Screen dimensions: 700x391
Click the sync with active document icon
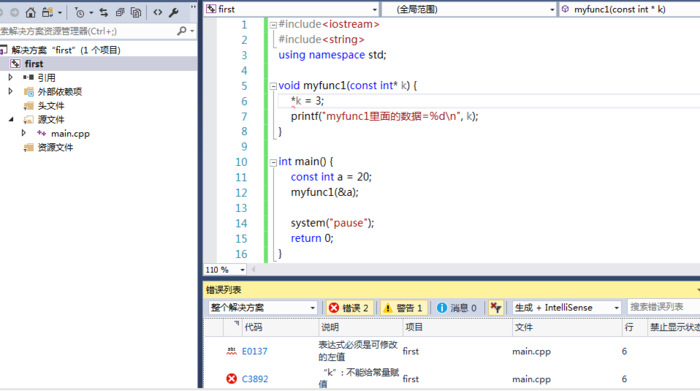(x=104, y=12)
